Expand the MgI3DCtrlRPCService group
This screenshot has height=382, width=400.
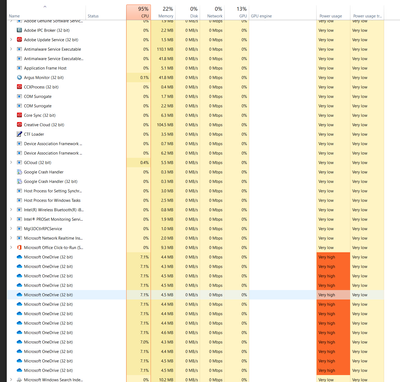[11, 228]
